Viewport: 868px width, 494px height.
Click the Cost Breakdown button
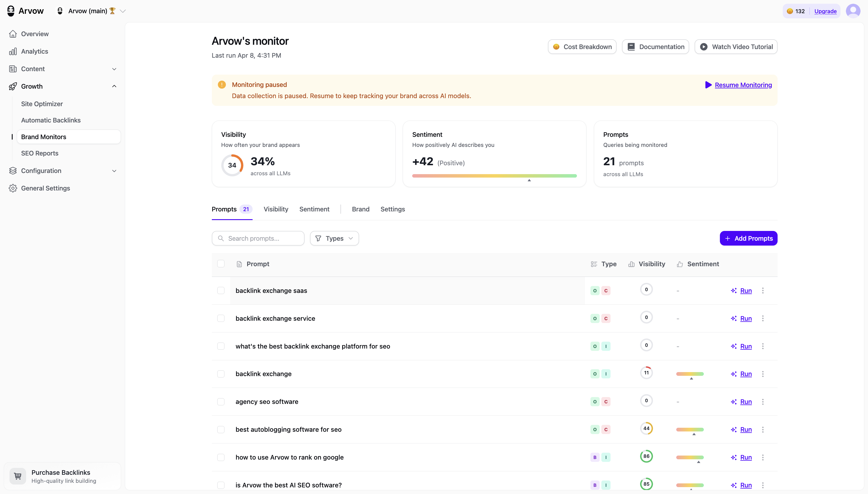pyautogui.click(x=582, y=47)
